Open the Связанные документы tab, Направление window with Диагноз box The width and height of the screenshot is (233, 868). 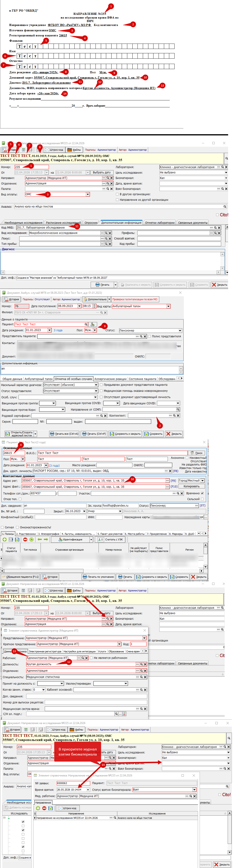click(x=193, y=223)
